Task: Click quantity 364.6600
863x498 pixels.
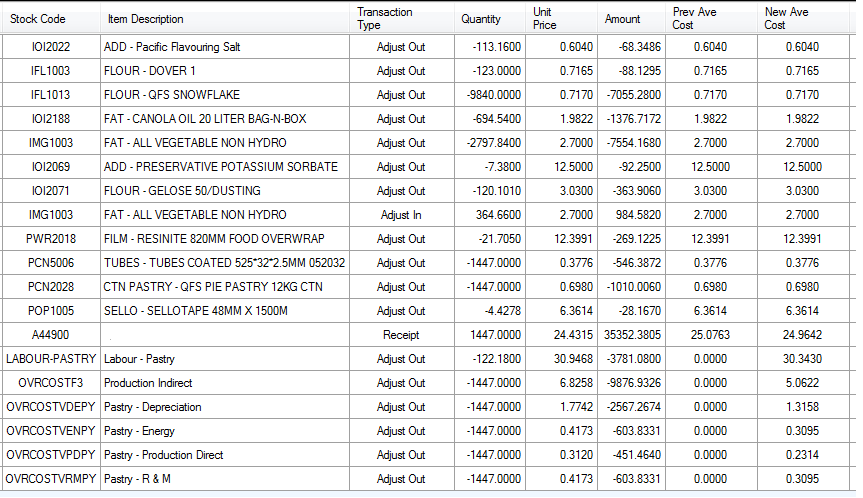Action: click(490, 215)
